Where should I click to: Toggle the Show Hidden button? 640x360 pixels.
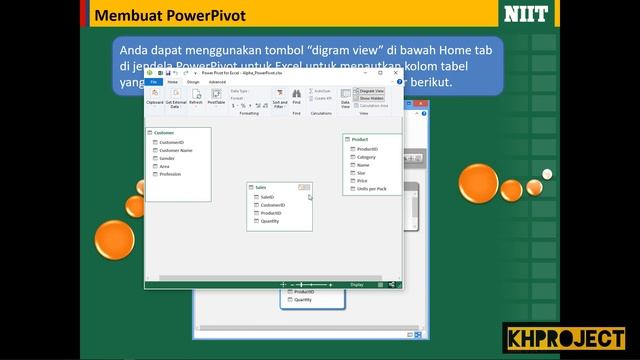(x=369, y=98)
